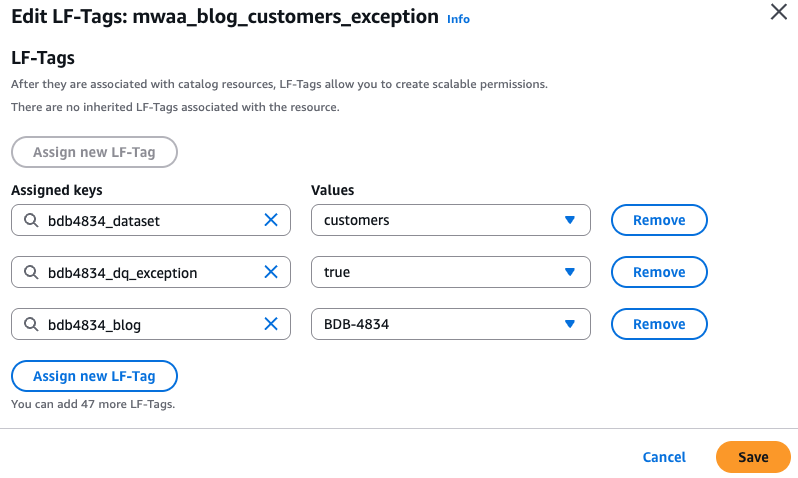Click the top Assign new LF-Tag button
Viewport: 798px width, 478px height.
coord(94,152)
